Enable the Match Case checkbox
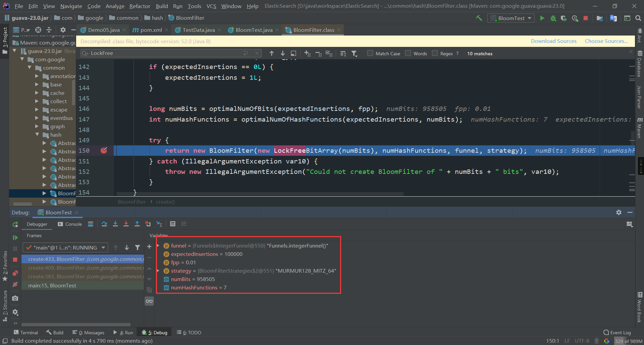The height and width of the screenshot is (345, 644). pyautogui.click(x=370, y=53)
